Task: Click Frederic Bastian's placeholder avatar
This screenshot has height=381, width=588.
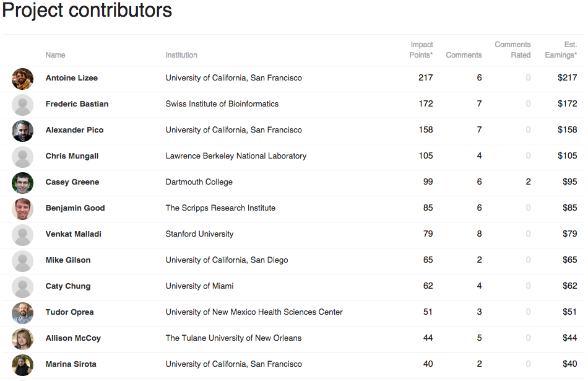Action: (x=23, y=105)
